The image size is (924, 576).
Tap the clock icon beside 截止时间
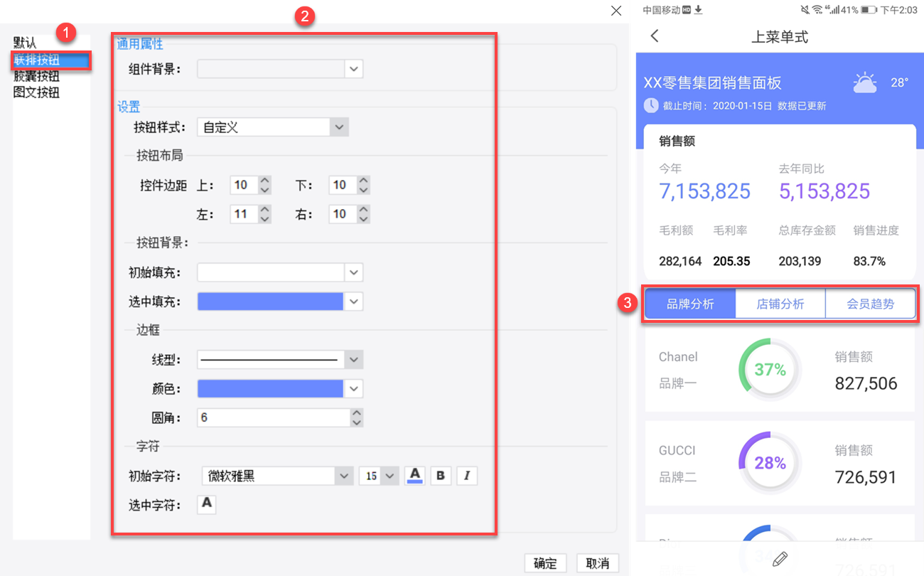click(x=650, y=105)
